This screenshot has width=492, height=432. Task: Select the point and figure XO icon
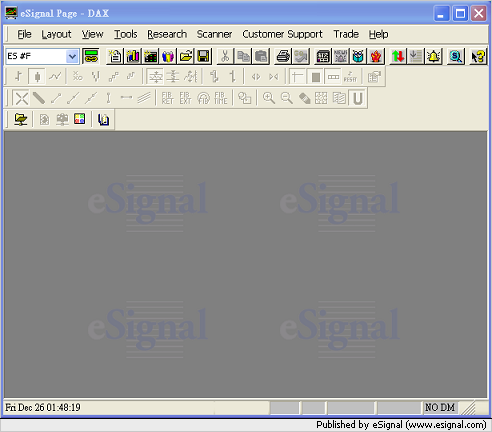(x=78, y=77)
